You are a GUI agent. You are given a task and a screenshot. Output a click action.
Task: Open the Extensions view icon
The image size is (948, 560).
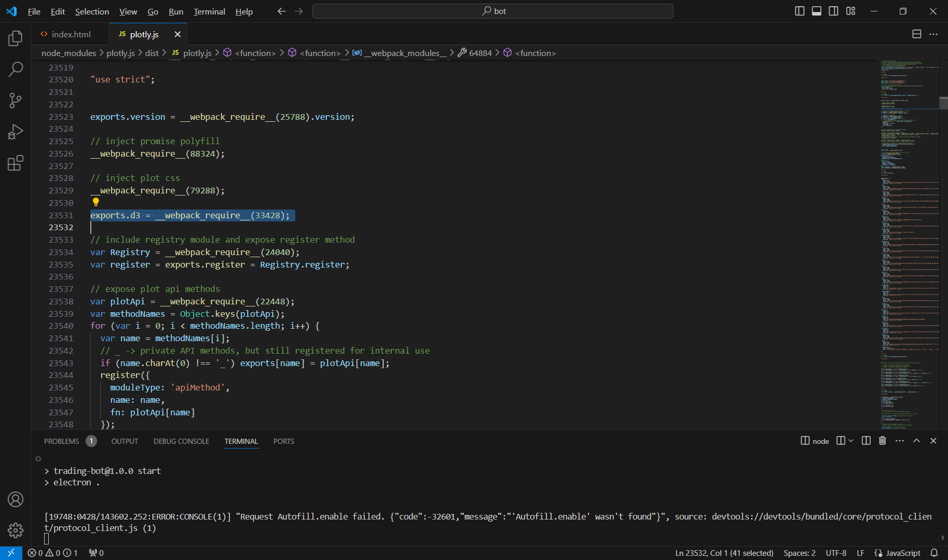coord(16,163)
